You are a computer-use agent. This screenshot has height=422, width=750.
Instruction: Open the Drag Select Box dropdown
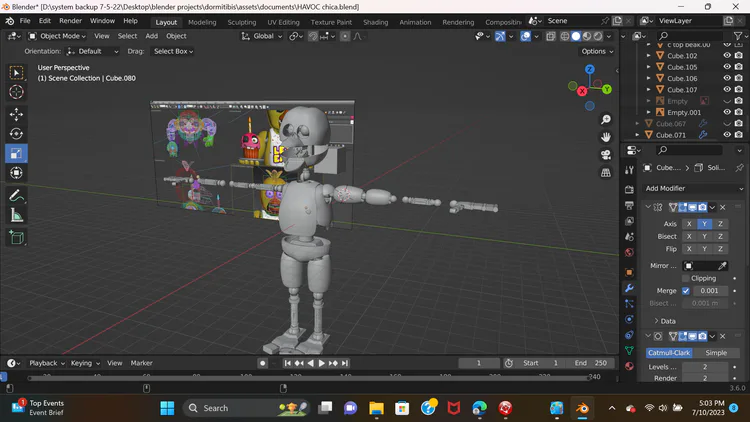(173, 51)
